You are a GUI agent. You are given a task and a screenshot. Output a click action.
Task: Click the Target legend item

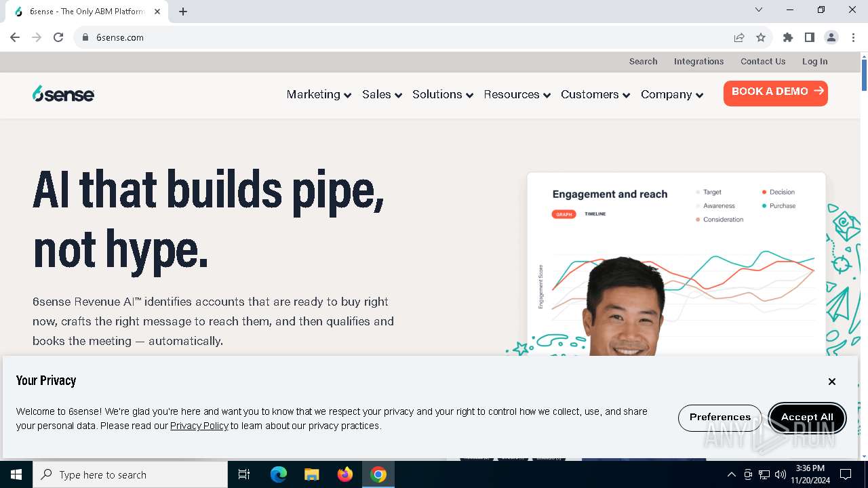(709, 192)
